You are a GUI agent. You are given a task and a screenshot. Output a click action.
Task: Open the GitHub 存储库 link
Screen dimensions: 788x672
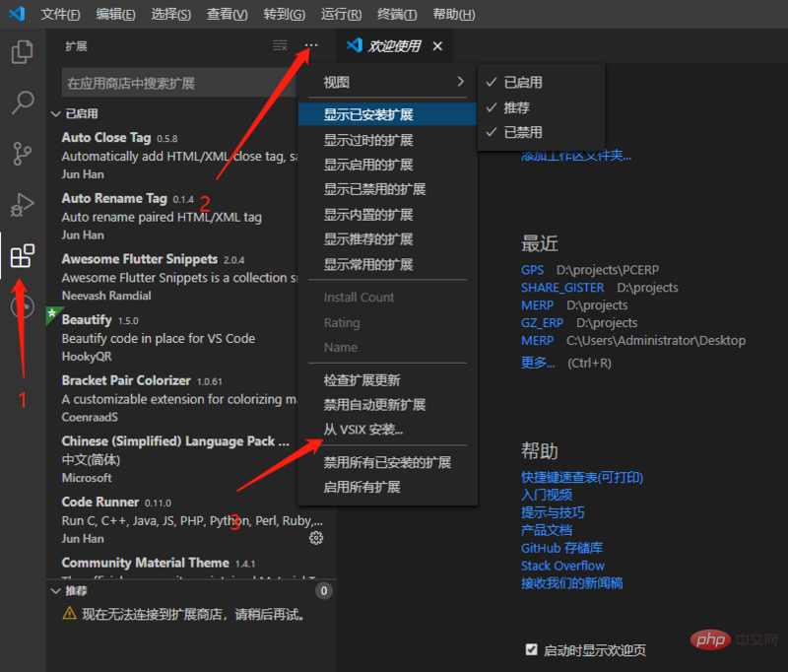point(561,548)
